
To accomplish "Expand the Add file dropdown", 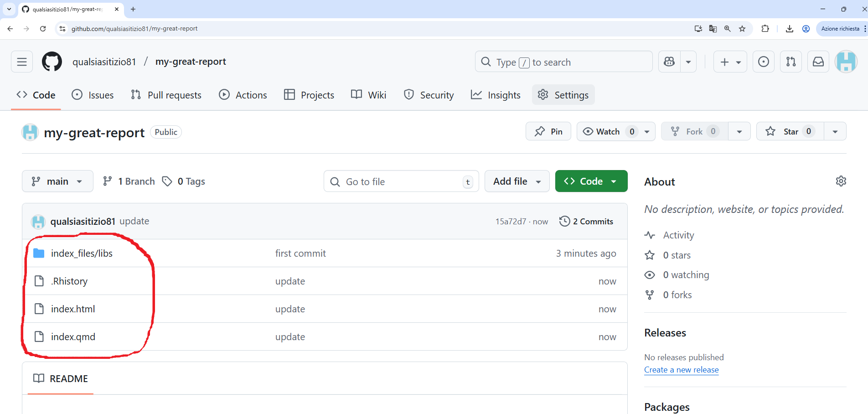I will [517, 181].
